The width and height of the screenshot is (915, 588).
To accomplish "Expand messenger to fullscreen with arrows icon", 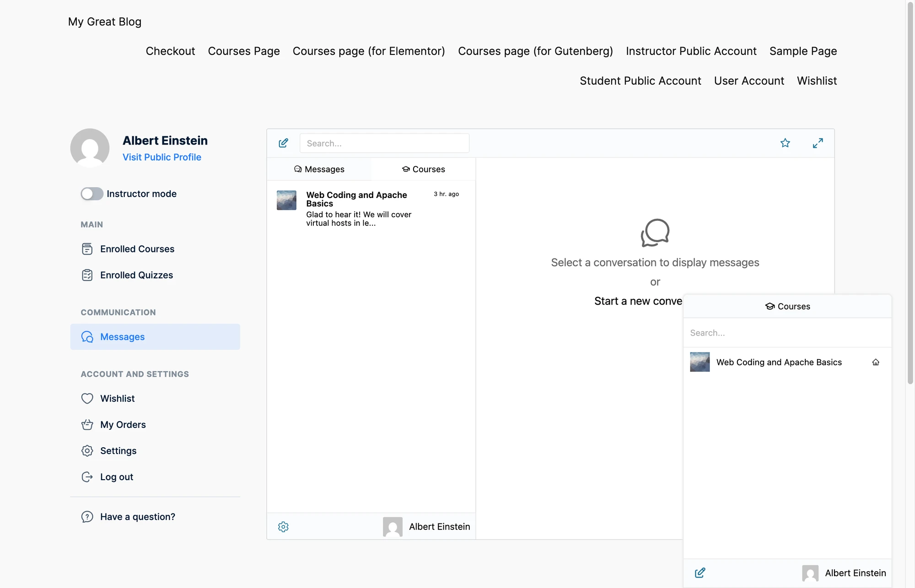I will pos(818,143).
